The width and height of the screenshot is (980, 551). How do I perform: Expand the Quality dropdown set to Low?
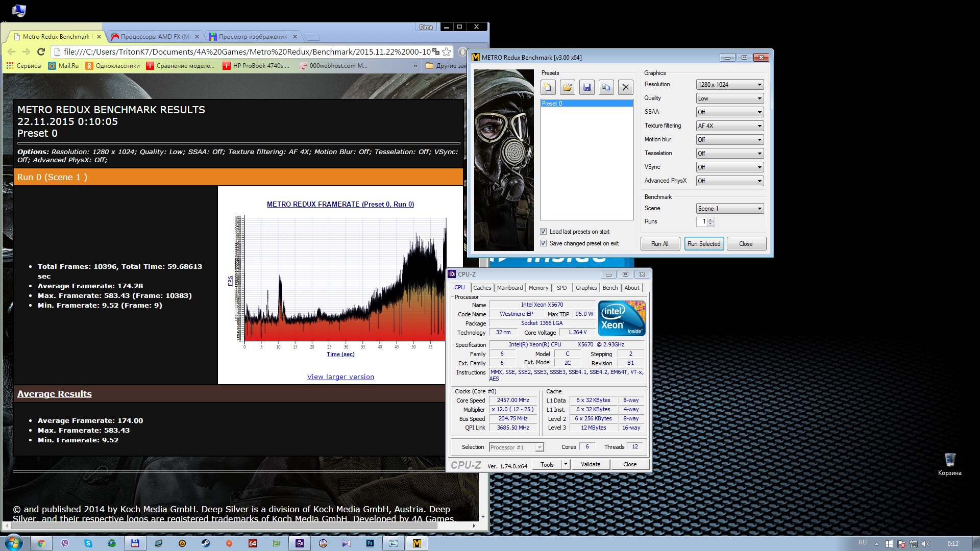click(x=730, y=98)
